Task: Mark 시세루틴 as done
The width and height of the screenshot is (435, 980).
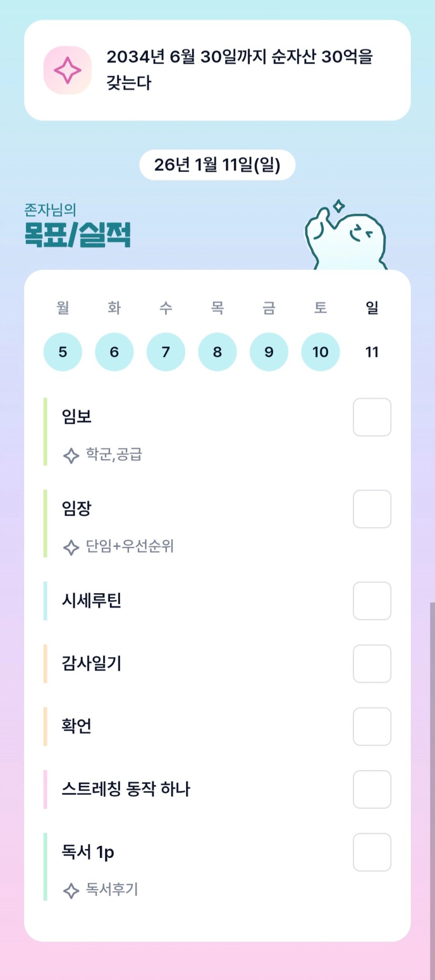Action: (x=371, y=601)
